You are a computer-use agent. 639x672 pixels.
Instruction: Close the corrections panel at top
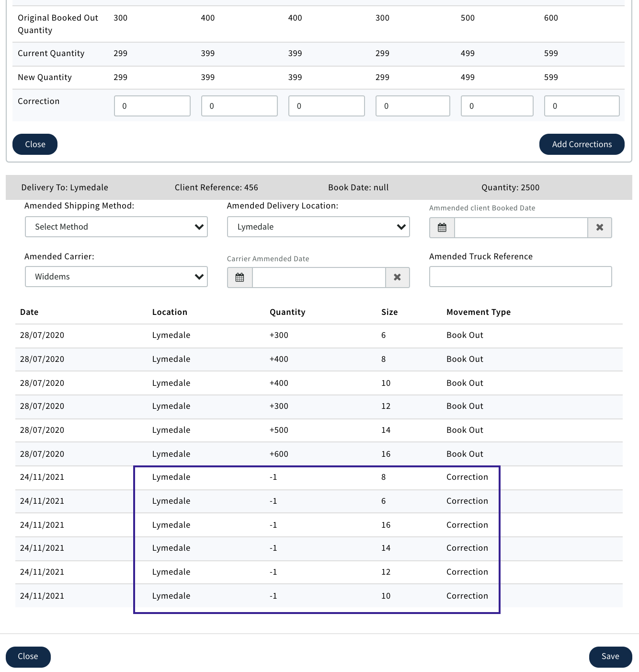tap(35, 144)
